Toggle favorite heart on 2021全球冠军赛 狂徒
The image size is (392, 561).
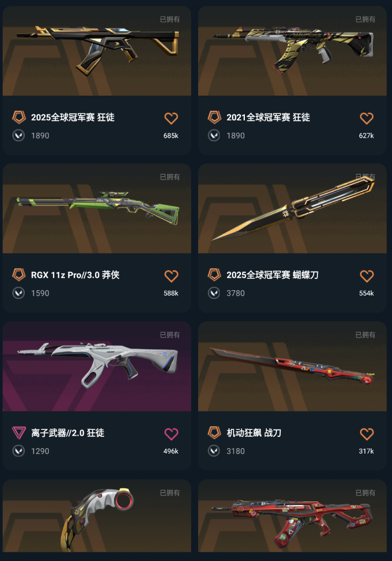pyautogui.click(x=367, y=118)
